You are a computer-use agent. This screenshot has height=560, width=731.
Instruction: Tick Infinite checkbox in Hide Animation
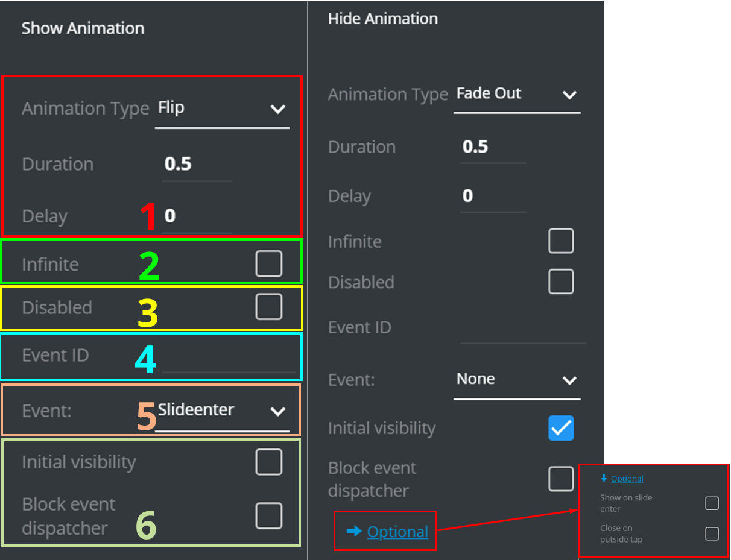click(560, 241)
